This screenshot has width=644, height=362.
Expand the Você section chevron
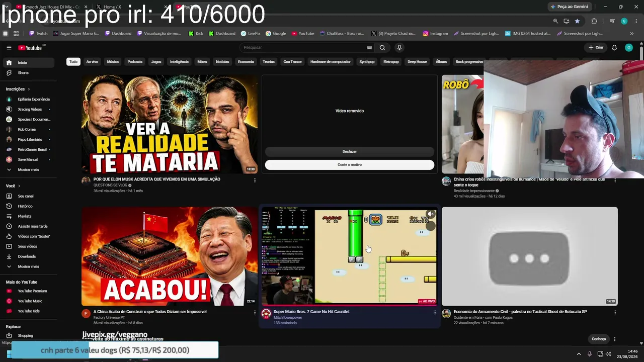tap(19, 186)
